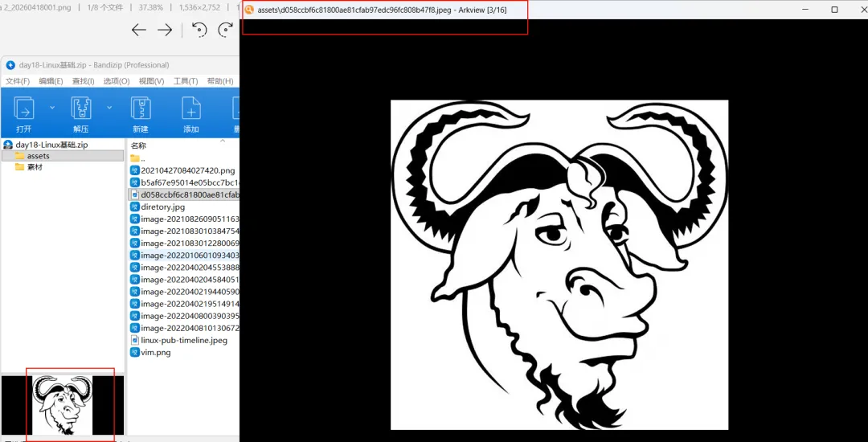Click the Bandizip title bar logo icon
Image resolution: width=868 pixels, height=442 pixels.
10,65
